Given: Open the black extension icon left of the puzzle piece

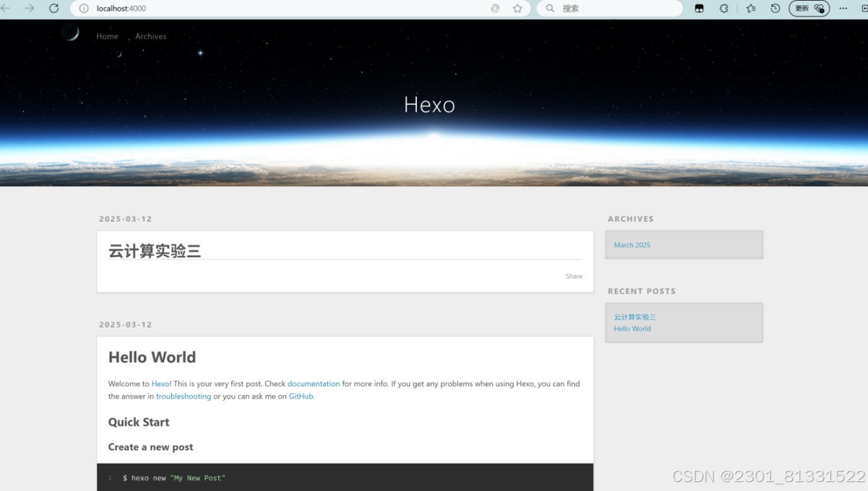Looking at the screenshot, I should tap(699, 8).
